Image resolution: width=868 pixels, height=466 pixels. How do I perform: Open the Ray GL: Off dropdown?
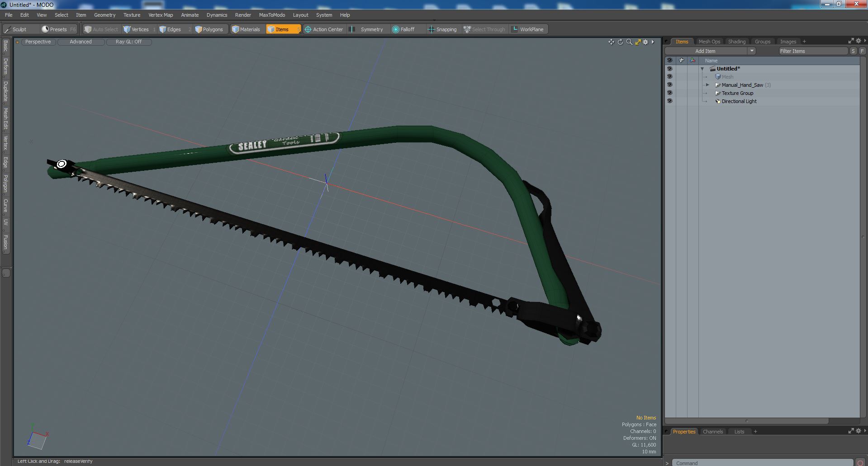point(128,42)
